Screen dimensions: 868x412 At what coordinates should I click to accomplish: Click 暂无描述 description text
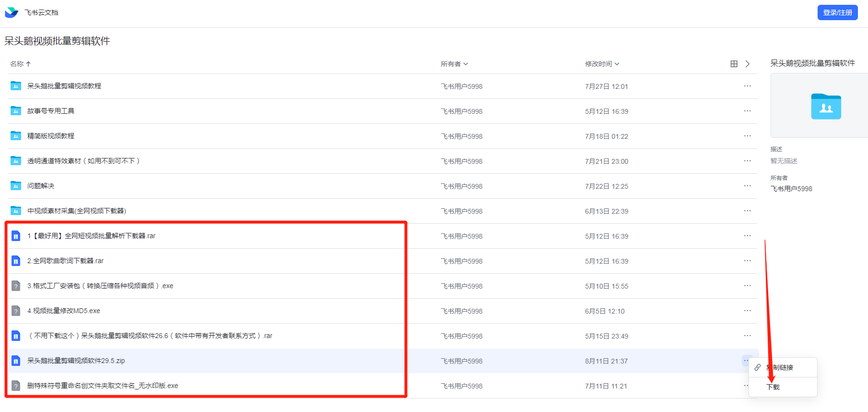coord(784,161)
